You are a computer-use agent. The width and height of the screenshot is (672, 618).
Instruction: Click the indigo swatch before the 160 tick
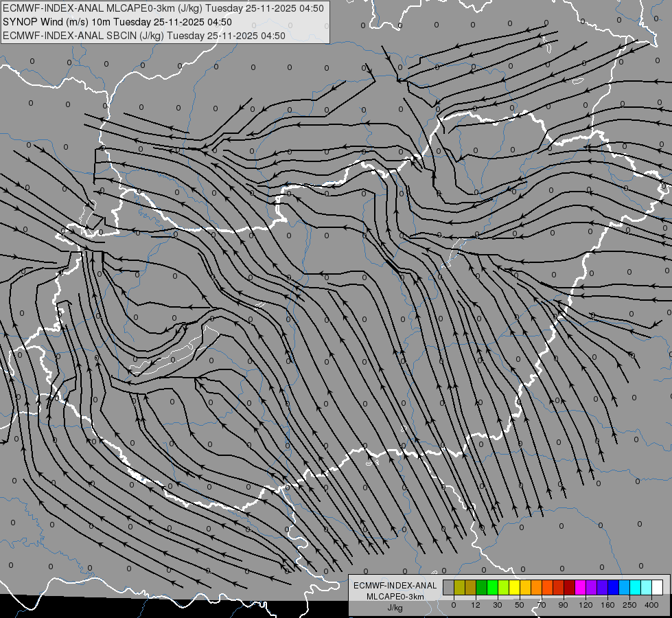pos(603,587)
